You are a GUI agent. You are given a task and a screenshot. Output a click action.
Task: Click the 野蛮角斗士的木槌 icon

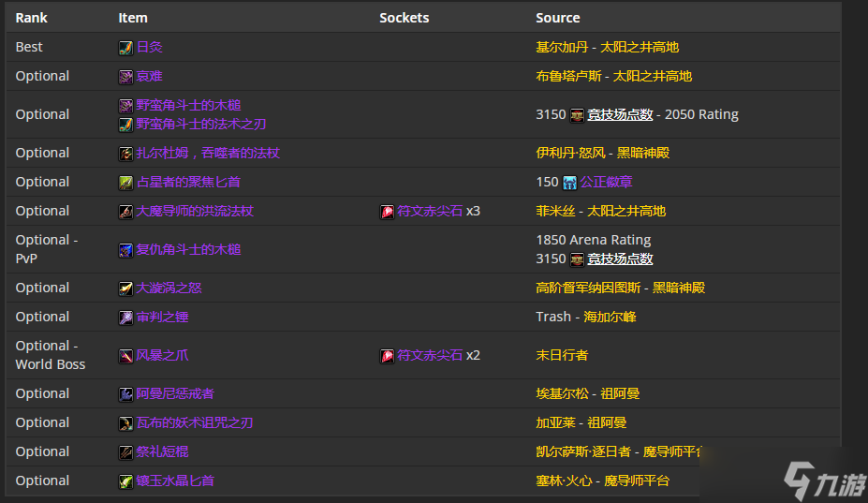pyautogui.click(x=125, y=105)
